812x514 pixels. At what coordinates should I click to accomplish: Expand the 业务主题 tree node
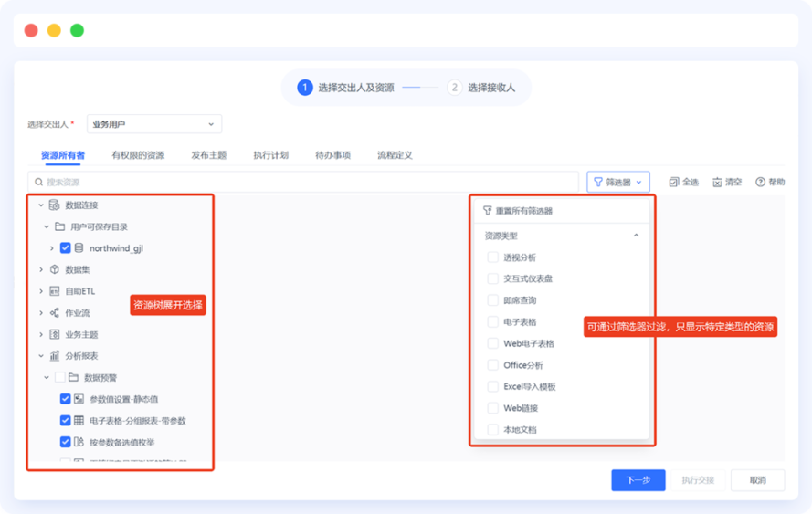tap(41, 334)
